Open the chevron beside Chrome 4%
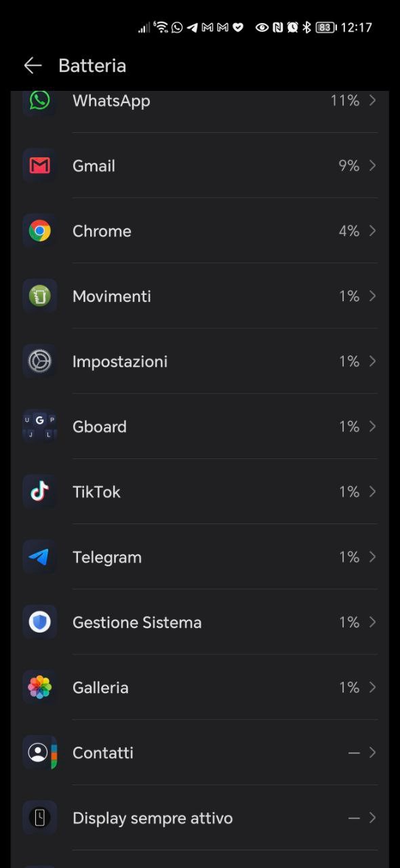This screenshot has width=400, height=868. (x=372, y=231)
